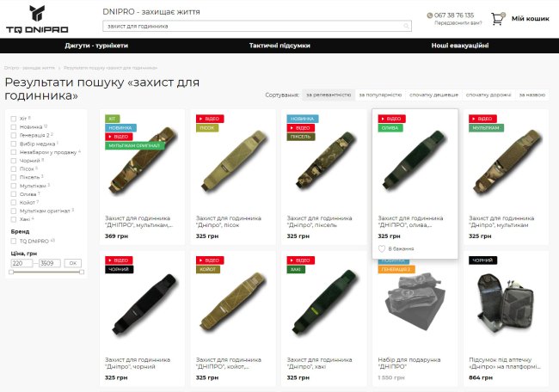The image size is (559, 392).
Task: Sort by за релевантністю
Action: pos(329,95)
